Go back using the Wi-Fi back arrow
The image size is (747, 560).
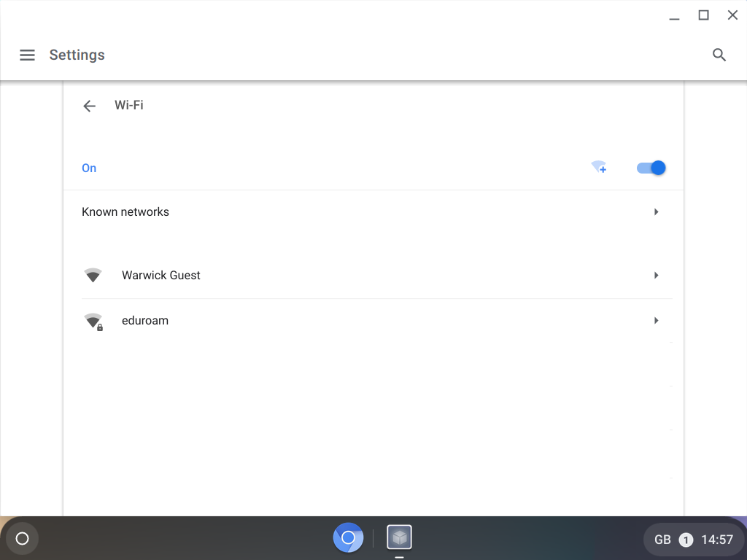pos(89,106)
